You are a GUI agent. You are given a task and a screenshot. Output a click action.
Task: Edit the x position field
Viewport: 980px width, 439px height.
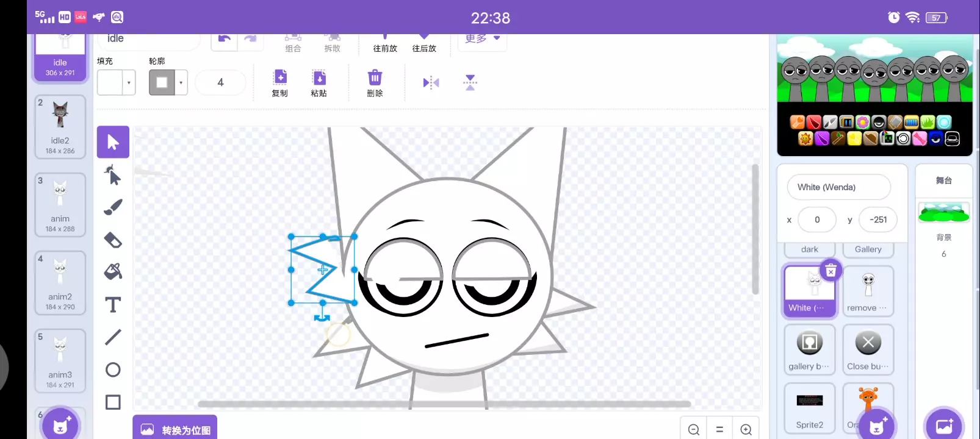tap(817, 220)
